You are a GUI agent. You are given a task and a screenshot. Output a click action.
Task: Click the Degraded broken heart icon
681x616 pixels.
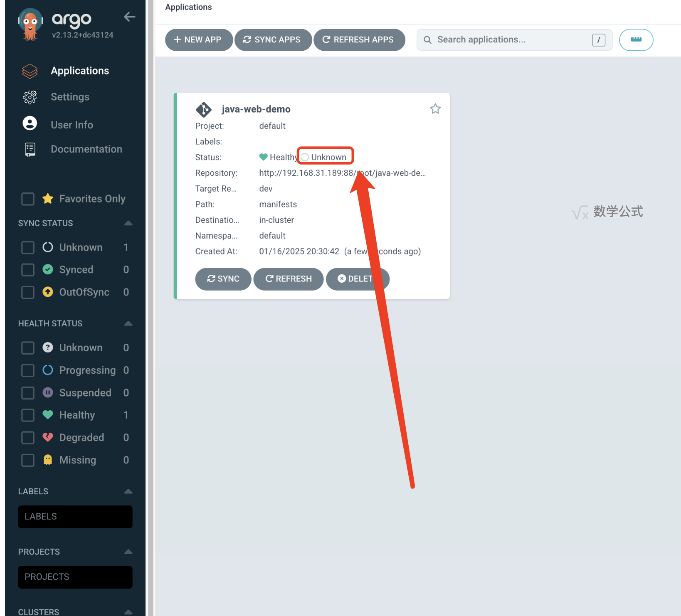(48, 437)
